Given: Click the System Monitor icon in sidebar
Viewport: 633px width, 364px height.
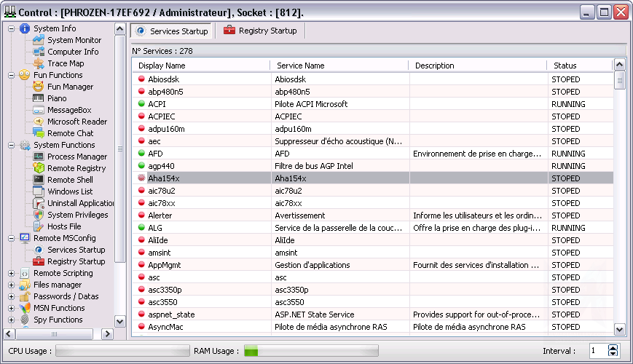Looking at the screenshot, I should [39, 40].
